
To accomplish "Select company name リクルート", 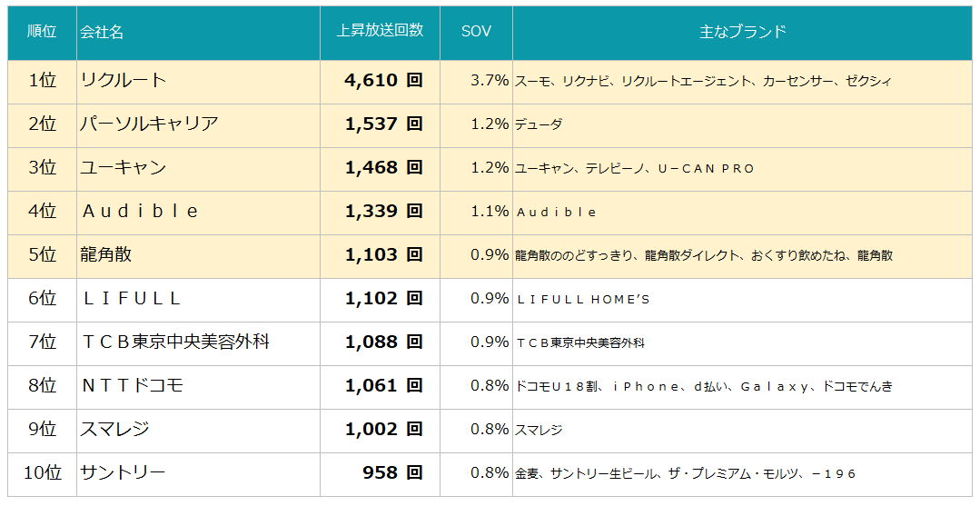I will click(124, 80).
